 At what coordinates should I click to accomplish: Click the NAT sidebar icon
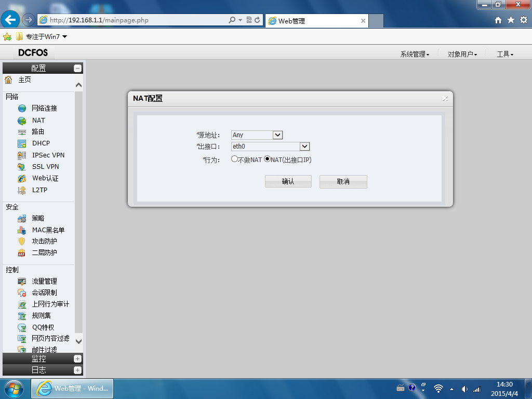pyautogui.click(x=22, y=121)
